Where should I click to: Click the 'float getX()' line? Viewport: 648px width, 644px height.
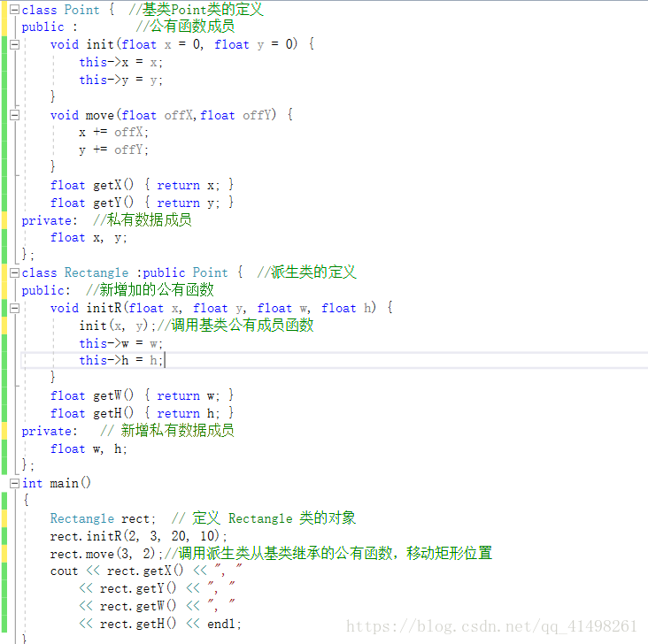pyautogui.click(x=142, y=185)
